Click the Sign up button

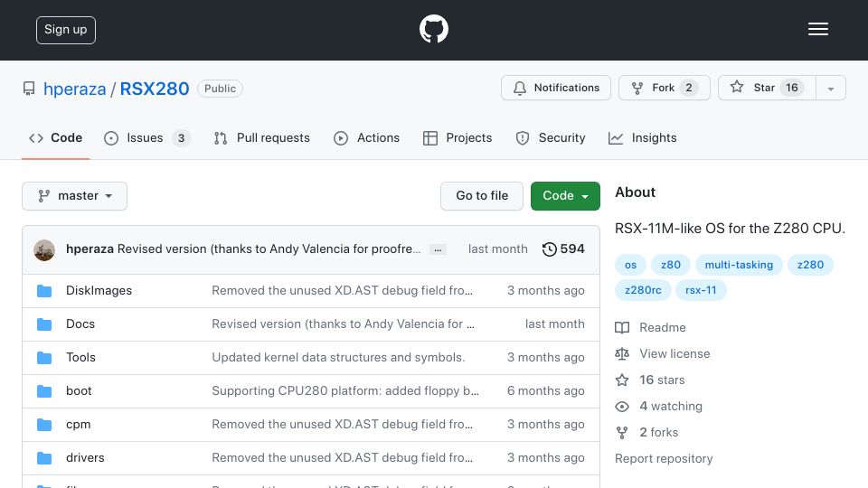click(x=66, y=30)
